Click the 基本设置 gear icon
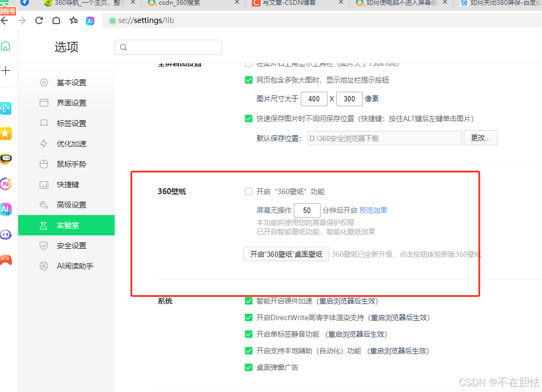 44,83
